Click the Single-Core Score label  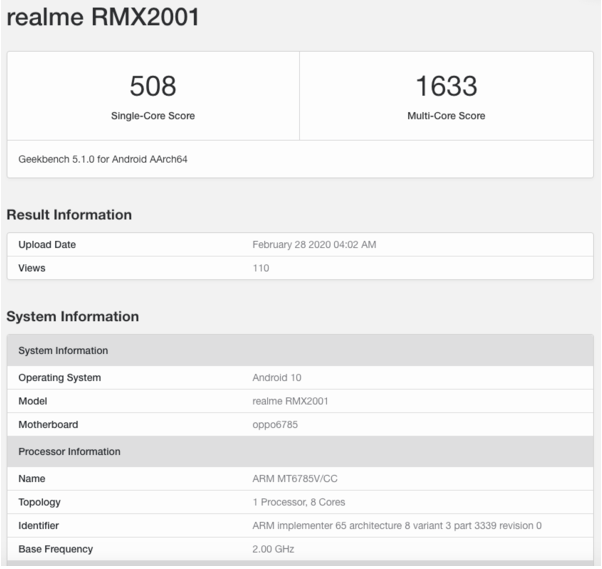(153, 116)
